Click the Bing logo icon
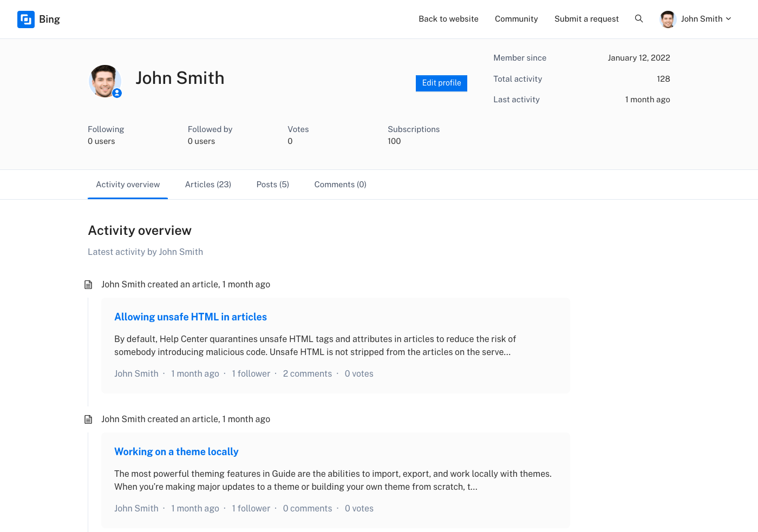 (x=26, y=19)
